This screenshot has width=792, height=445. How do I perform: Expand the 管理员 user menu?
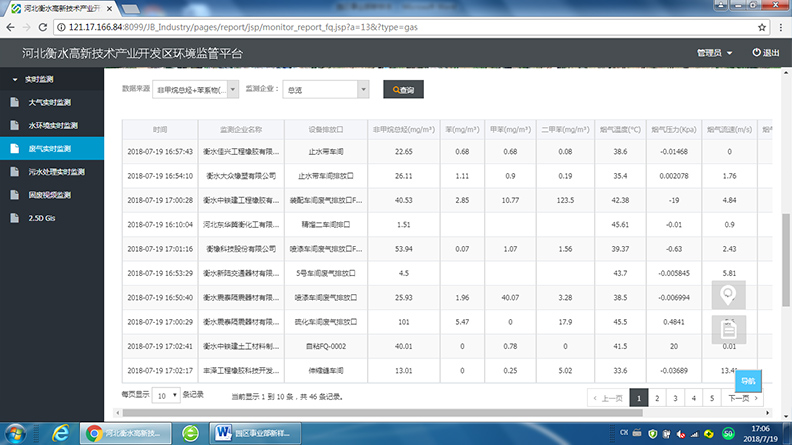point(714,53)
